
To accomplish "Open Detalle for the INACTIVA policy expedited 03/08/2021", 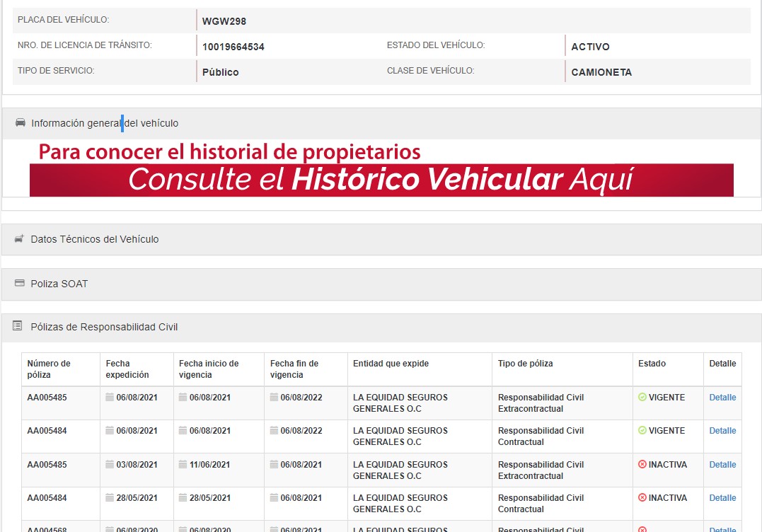I will coord(722,465).
